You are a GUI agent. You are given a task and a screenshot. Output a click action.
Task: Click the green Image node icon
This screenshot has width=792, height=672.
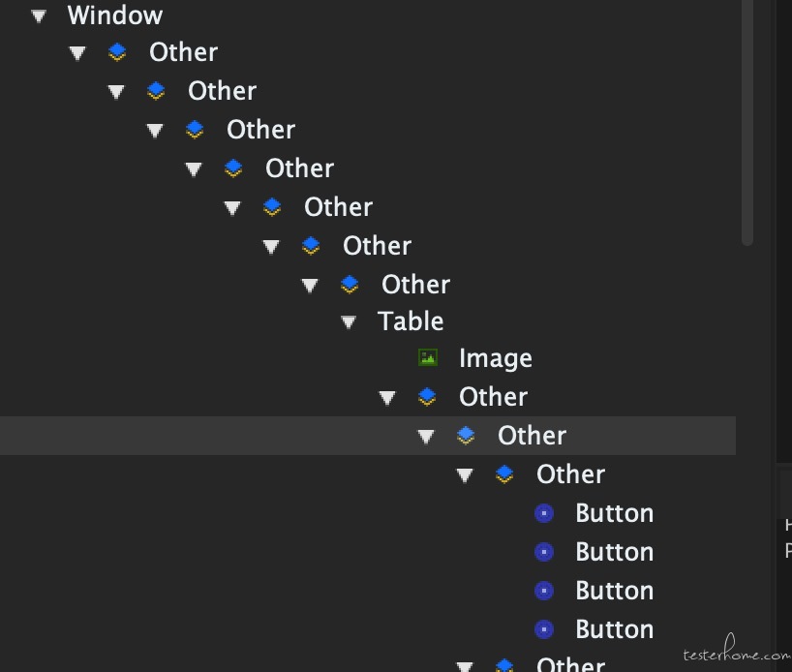[428, 357]
